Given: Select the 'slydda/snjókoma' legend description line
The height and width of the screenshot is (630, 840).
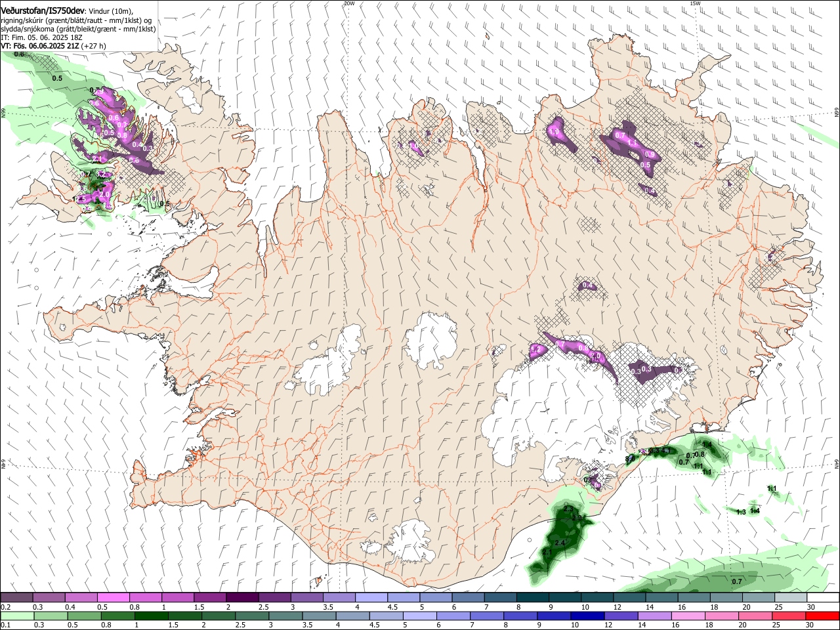Looking at the screenshot, I should (78, 29).
